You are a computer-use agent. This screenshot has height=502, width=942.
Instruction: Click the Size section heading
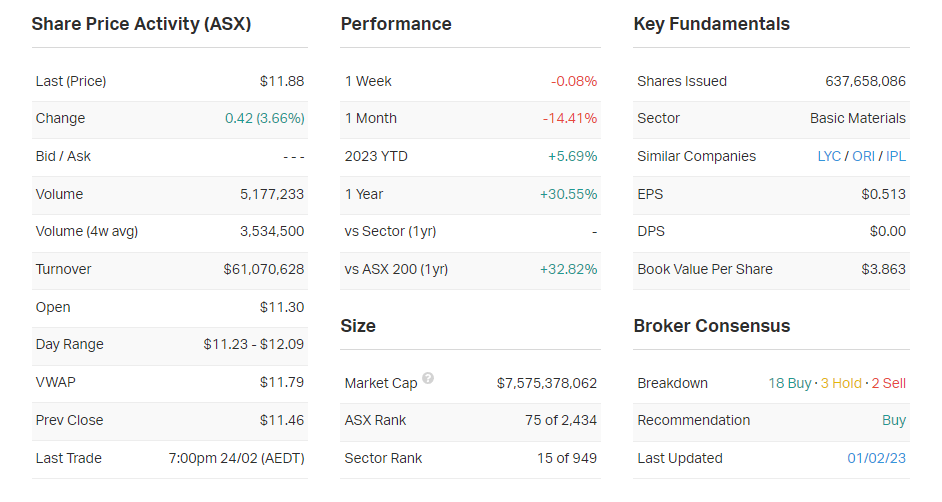(x=358, y=327)
